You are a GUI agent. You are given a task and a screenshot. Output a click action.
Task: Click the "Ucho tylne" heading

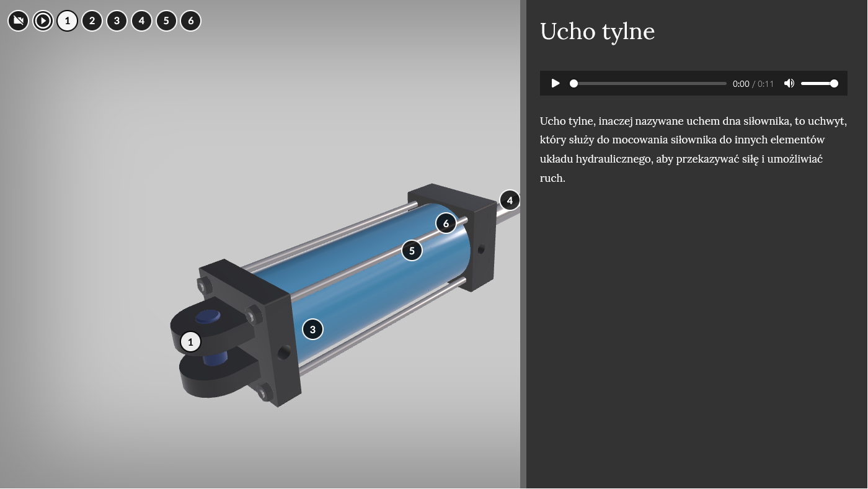click(597, 31)
